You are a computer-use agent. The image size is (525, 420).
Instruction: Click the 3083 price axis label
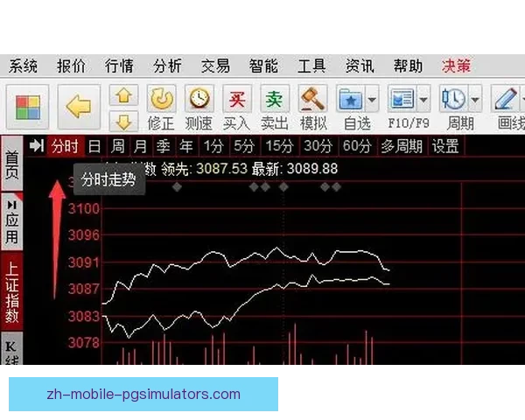[84, 316]
